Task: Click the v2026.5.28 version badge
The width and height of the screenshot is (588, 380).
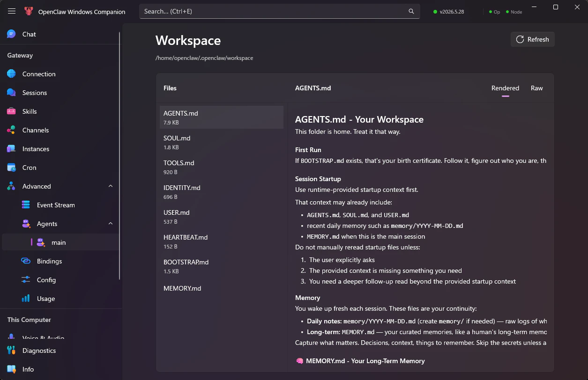Action: coord(449,12)
